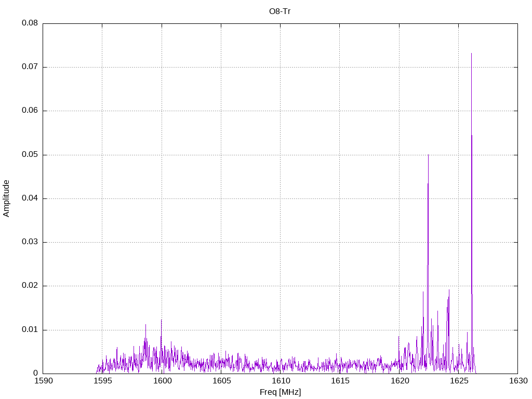Click the y-axis tick label 0.02
The image size is (532, 399).
point(29,286)
